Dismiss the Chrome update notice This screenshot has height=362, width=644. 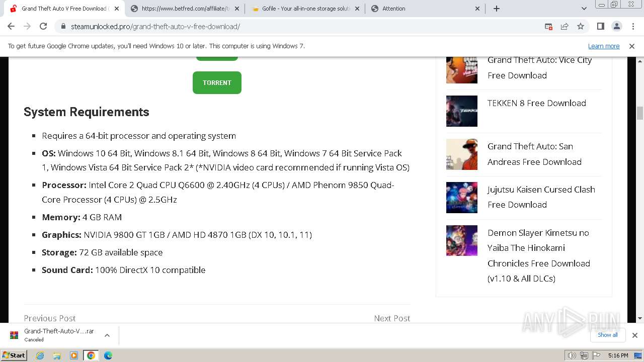632,46
